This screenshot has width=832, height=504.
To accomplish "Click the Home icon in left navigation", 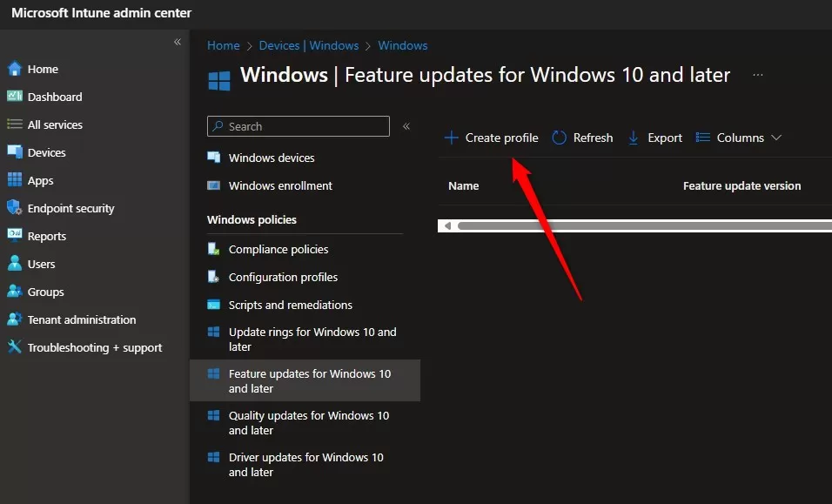I will pyautogui.click(x=15, y=69).
